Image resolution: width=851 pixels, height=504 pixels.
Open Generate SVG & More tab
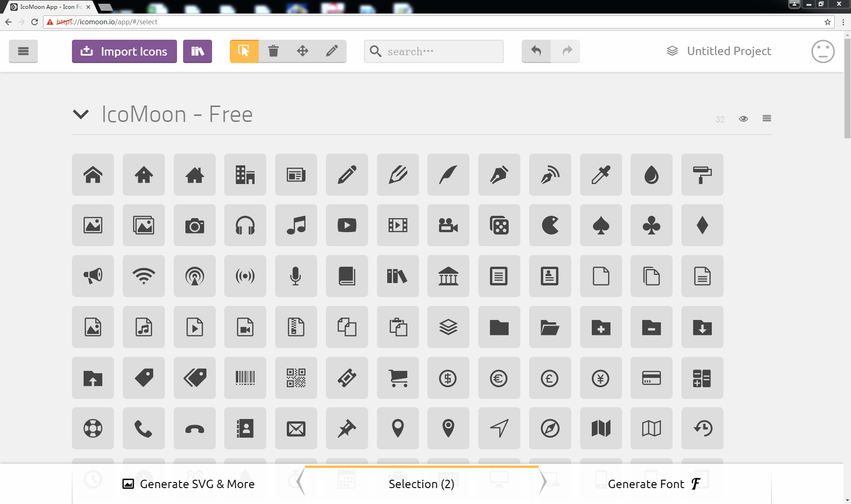189,484
